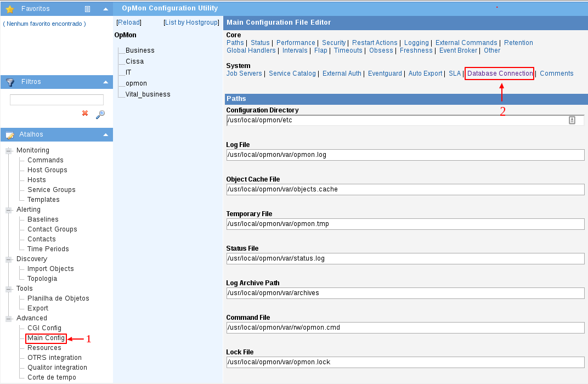
Task: Open the favorites list icon
Action: tap(88, 9)
